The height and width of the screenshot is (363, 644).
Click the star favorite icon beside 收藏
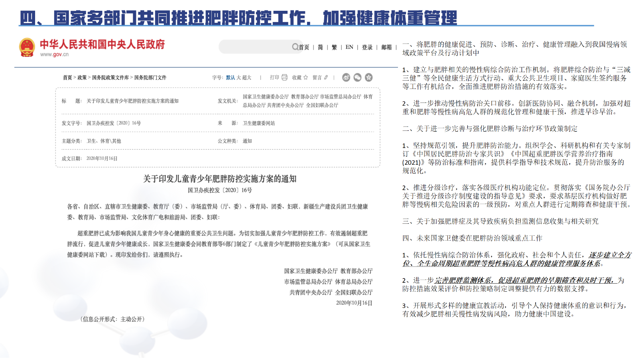305,77
